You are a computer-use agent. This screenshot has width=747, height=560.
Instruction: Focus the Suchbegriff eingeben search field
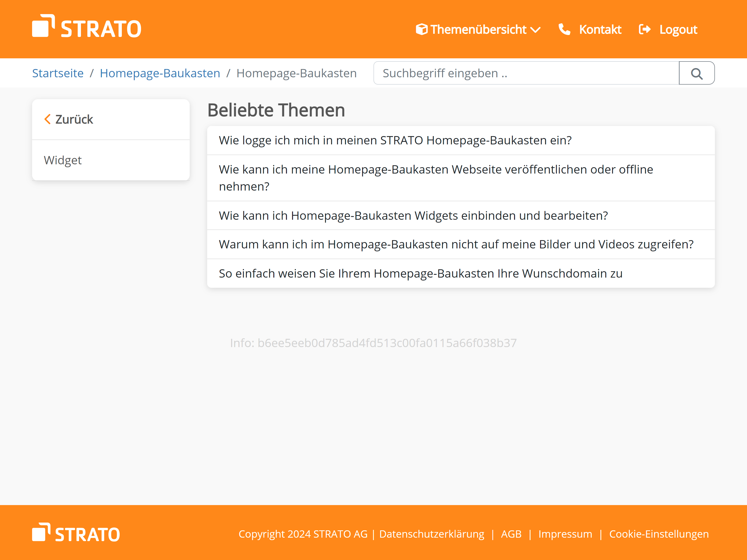click(x=526, y=73)
